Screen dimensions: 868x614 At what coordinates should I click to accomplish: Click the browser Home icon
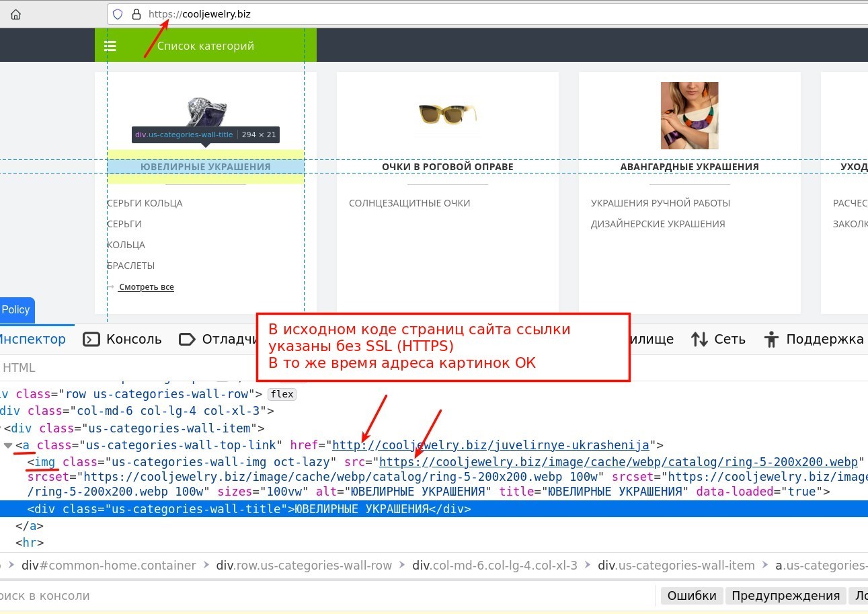tap(15, 14)
